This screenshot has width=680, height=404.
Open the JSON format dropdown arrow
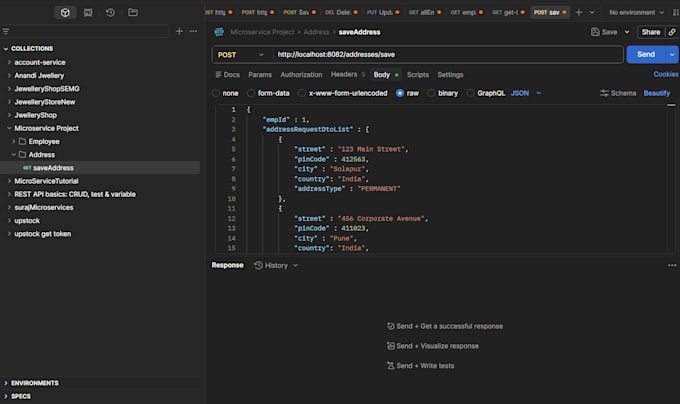click(539, 93)
